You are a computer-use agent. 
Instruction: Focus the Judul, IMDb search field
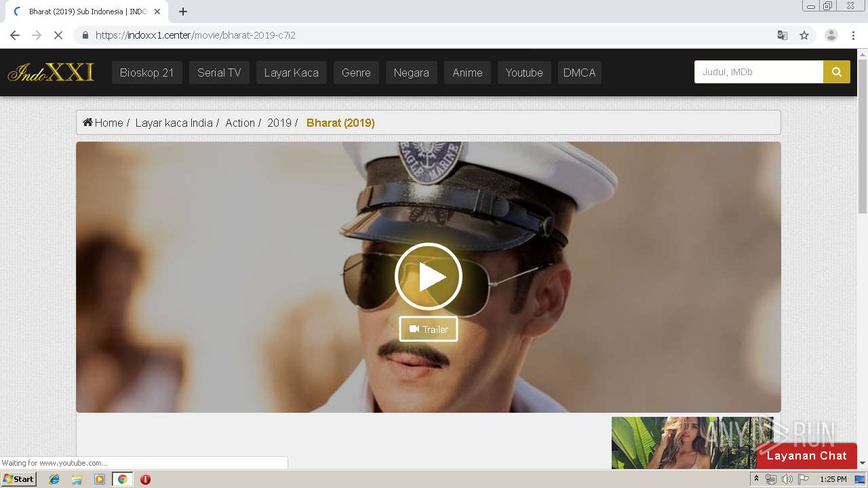[759, 72]
